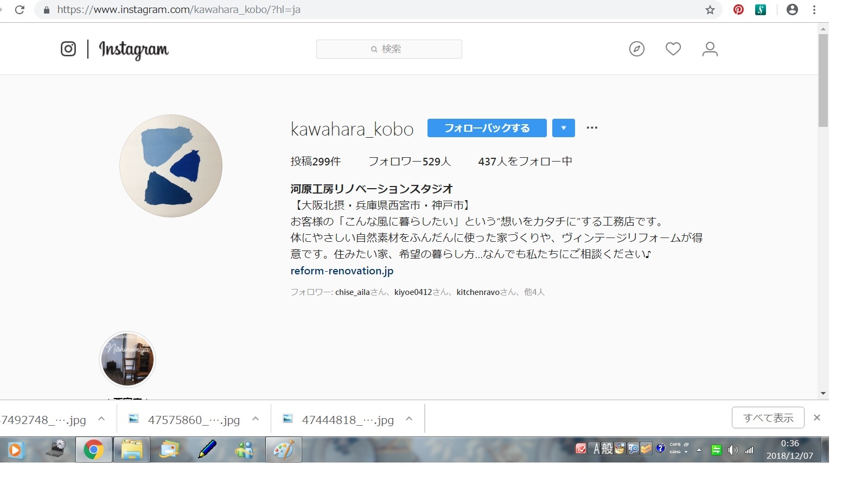Open Windows Explorer from taskbar

pyautogui.click(x=131, y=450)
